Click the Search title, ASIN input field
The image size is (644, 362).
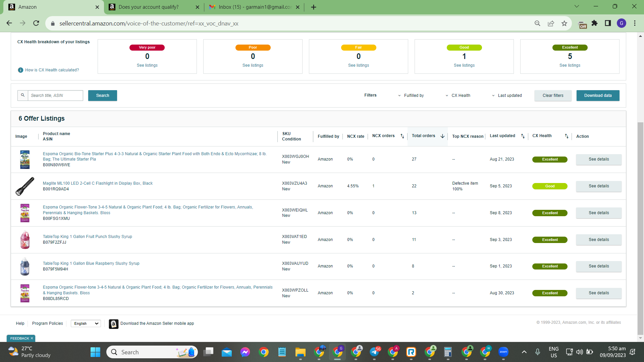pos(55,96)
